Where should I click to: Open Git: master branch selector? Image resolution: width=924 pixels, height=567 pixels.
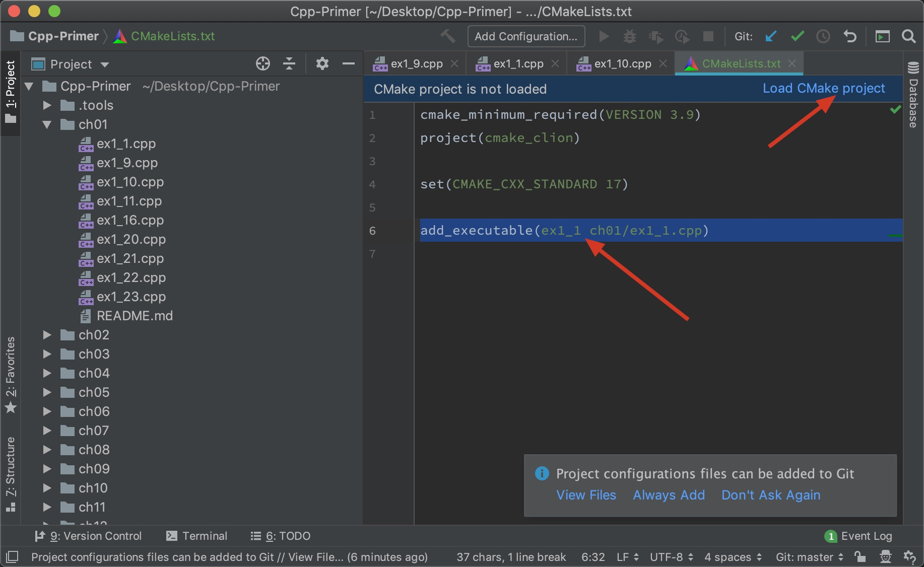coord(810,557)
